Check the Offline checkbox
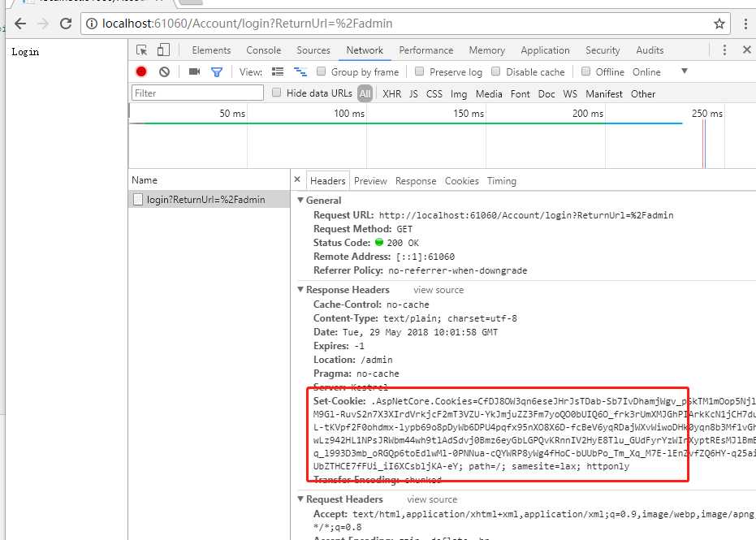756x540 pixels. 585,71
